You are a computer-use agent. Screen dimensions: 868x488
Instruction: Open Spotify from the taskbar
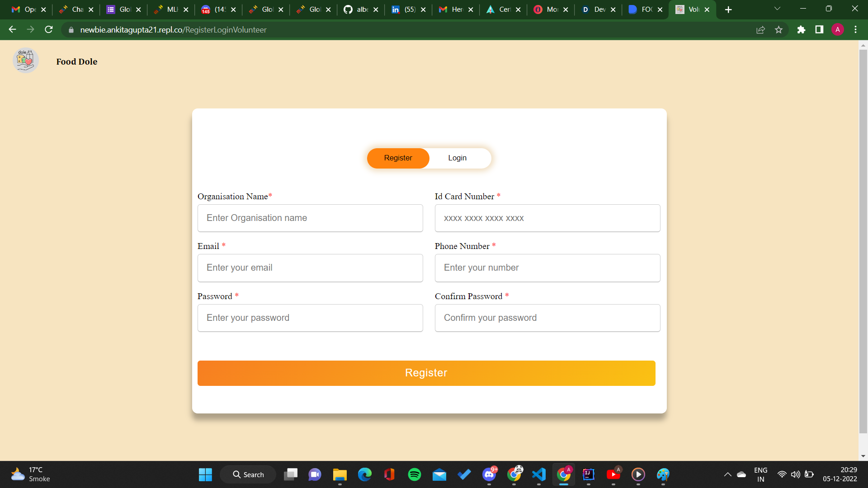[414, 474]
